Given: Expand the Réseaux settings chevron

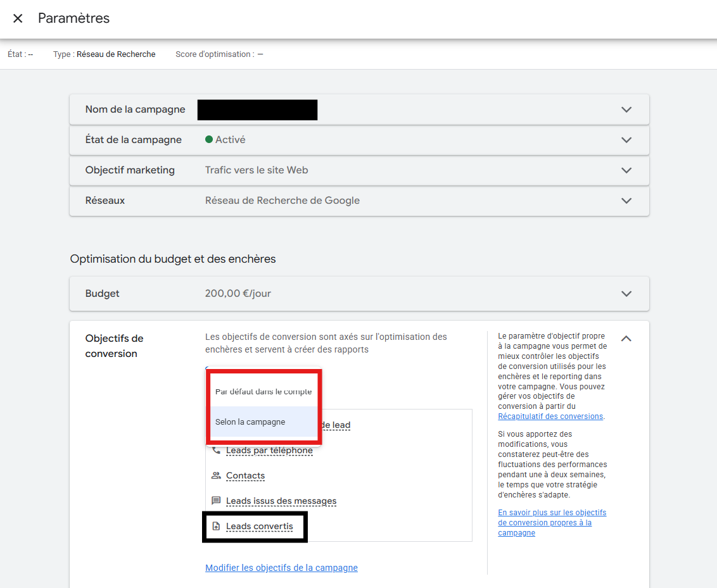Looking at the screenshot, I should [626, 201].
